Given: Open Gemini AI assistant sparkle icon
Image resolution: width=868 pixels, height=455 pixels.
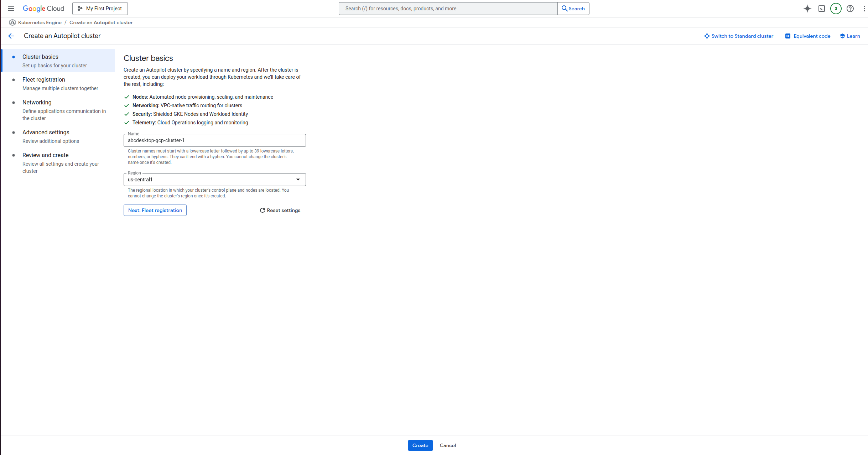Looking at the screenshot, I should pos(807,9).
